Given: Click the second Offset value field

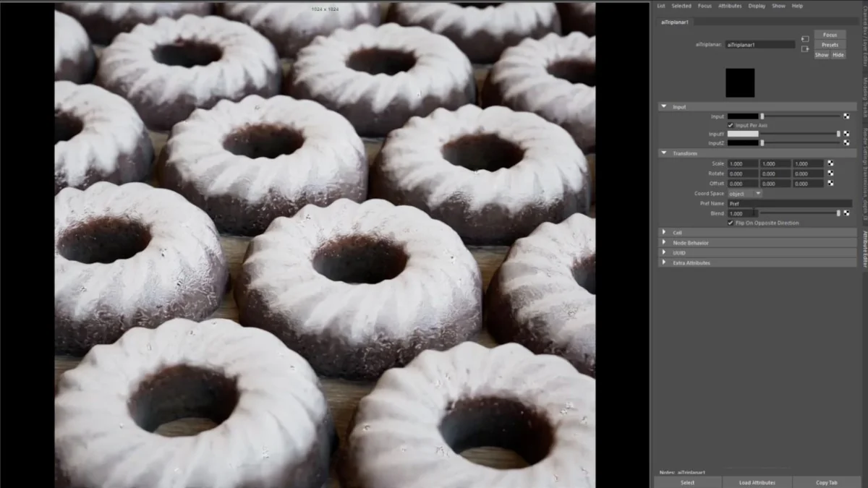Looking at the screenshot, I should (775, 184).
